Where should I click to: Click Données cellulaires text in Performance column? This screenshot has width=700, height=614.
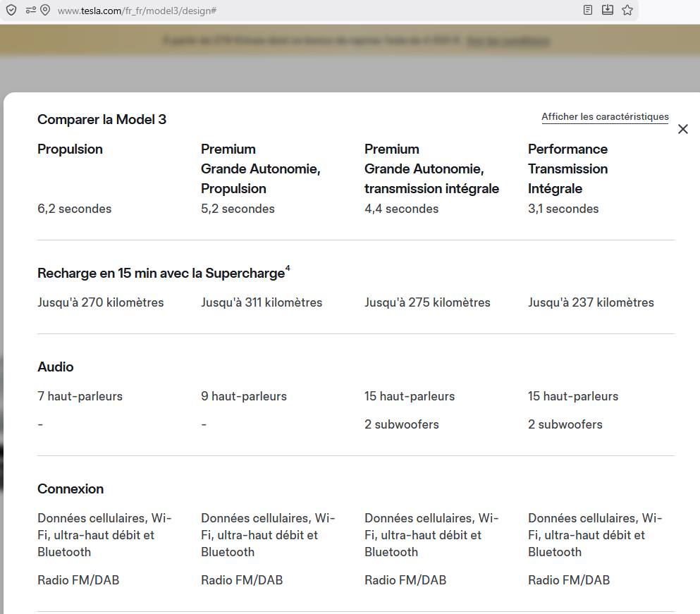coord(596,535)
